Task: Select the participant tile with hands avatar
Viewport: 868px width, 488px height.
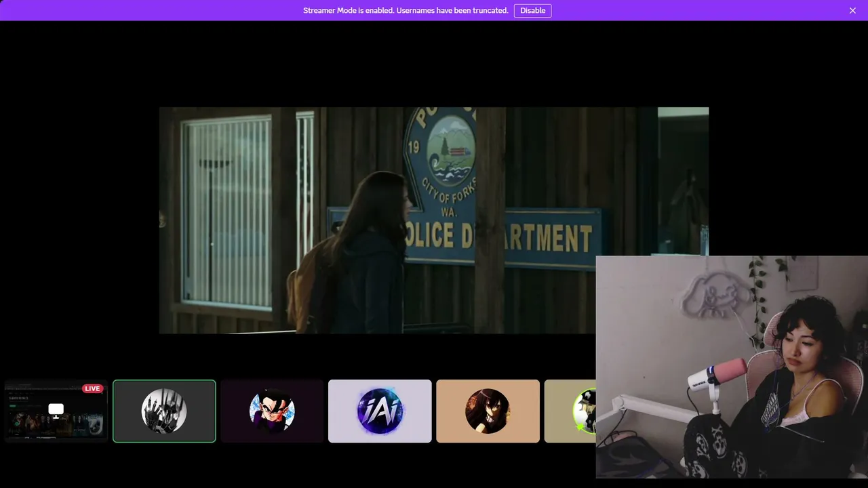Action: (x=164, y=411)
